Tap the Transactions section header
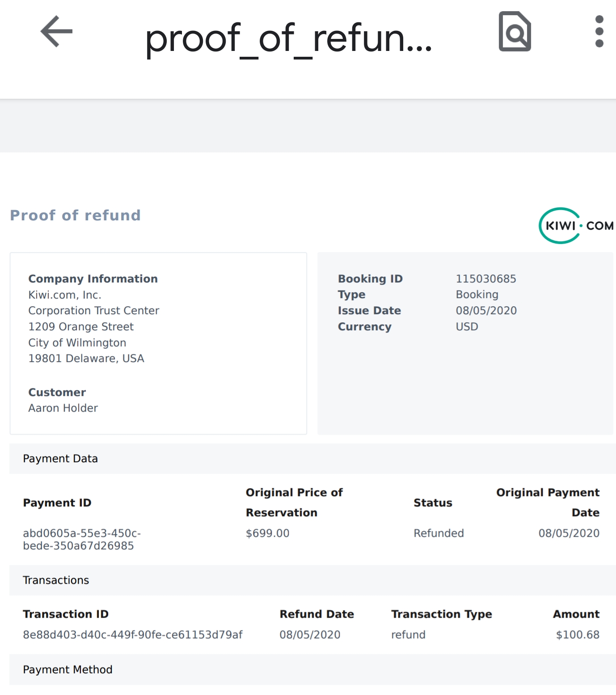This screenshot has width=616, height=695. pyautogui.click(x=56, y=580)
